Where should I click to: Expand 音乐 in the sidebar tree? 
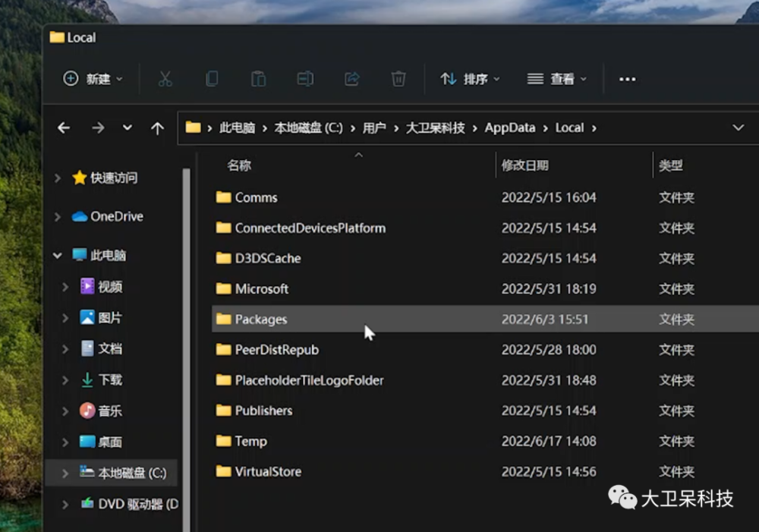(x=65, y=411)
